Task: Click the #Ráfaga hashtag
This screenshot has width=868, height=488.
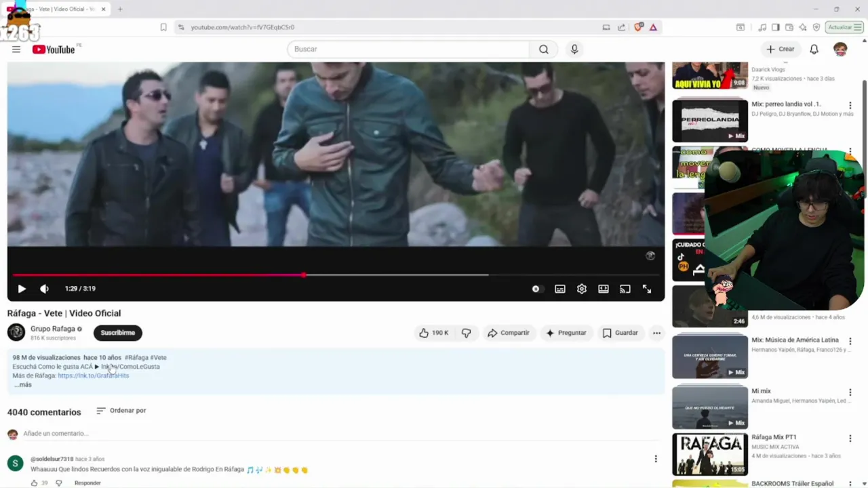Action: click(x=136, y=357)
